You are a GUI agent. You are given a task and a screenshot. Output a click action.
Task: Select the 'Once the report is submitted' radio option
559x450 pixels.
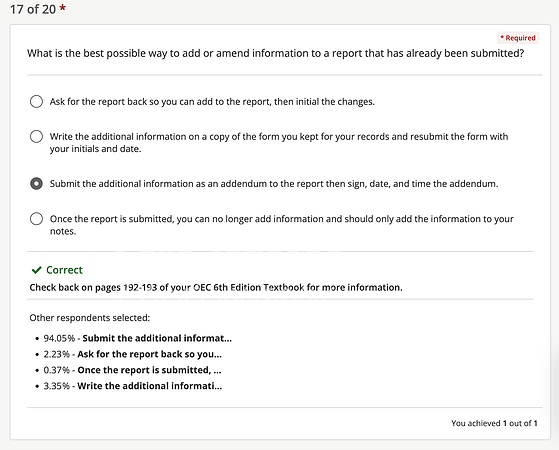pyautogui.click(x=36, y=219)
